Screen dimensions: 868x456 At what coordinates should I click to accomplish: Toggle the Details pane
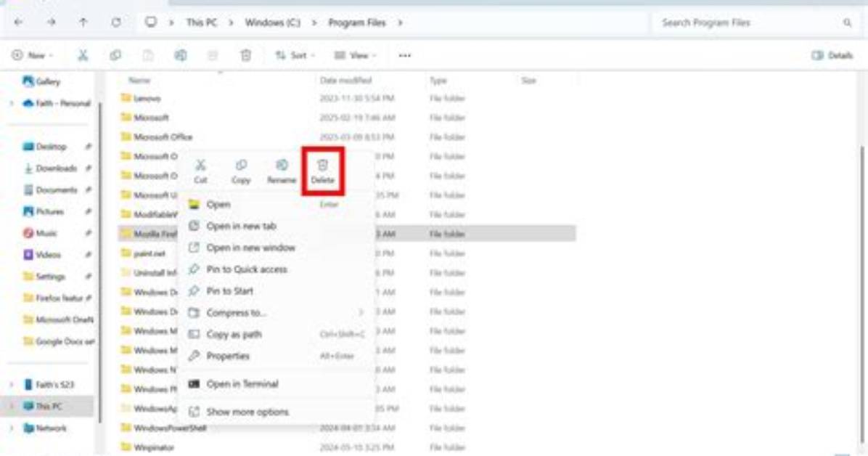click(x=832, y=55)
